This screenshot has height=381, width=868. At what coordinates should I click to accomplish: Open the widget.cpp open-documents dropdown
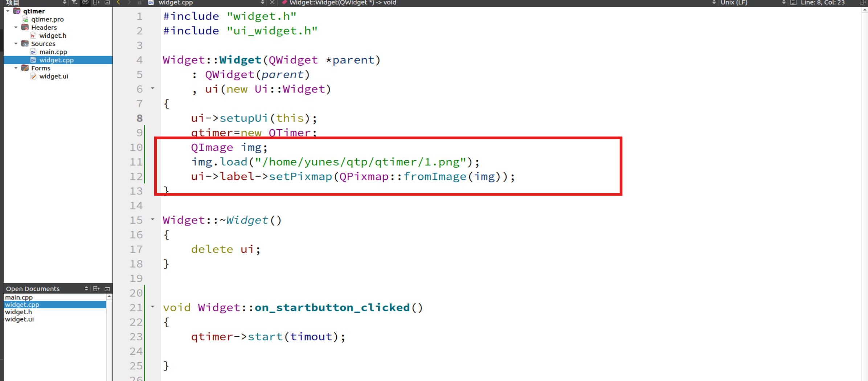pos(263,2)
